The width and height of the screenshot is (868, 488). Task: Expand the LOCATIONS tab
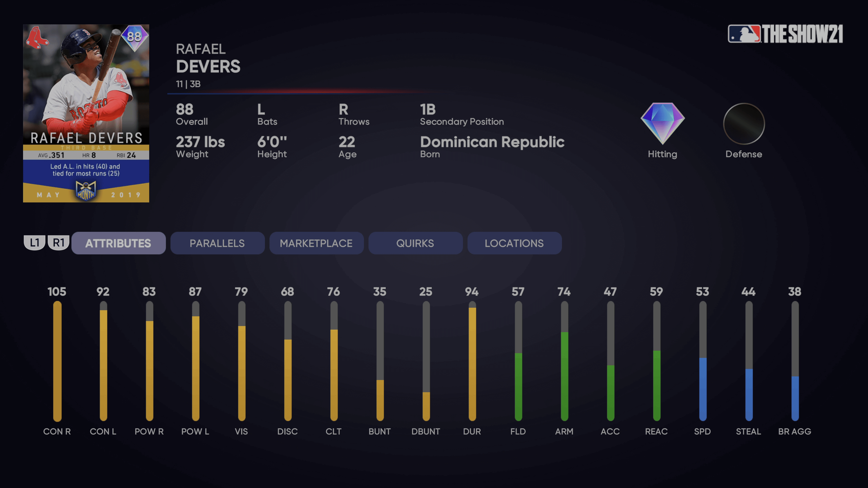click(514, 243)
